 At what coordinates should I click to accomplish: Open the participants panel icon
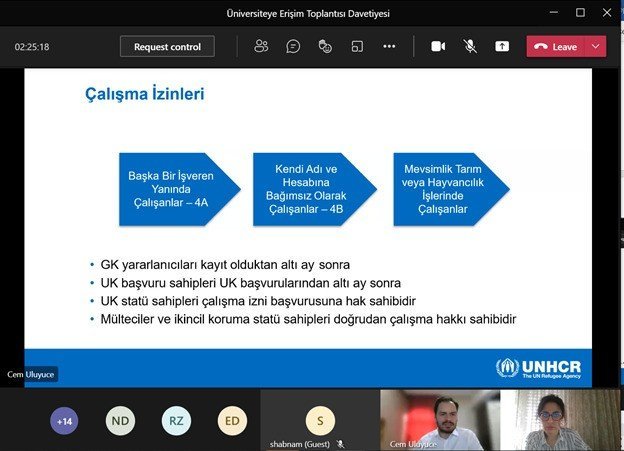pyautogui.click(x=261, y=46)
